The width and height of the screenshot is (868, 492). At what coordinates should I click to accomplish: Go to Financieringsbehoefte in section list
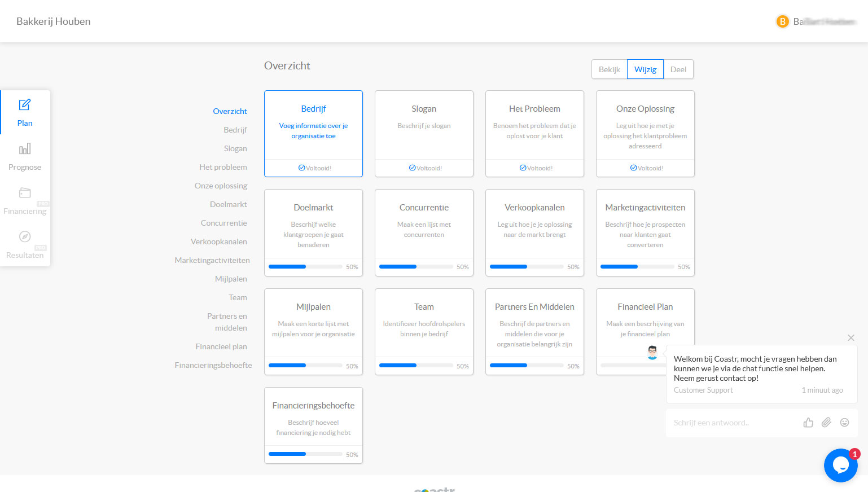213,365
